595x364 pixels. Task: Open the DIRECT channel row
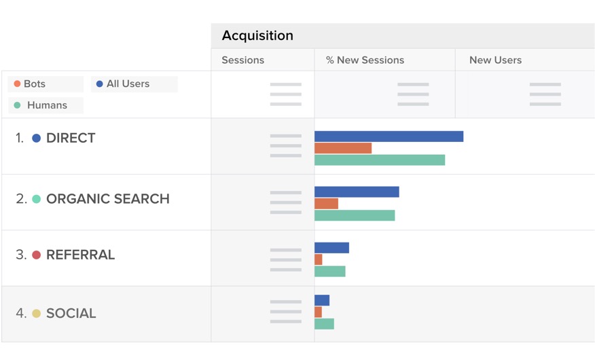click(71, 138)
